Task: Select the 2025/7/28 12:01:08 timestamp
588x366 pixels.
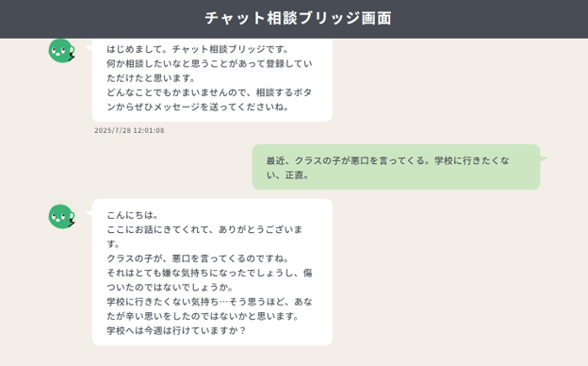Action: (x=129, y=130)
